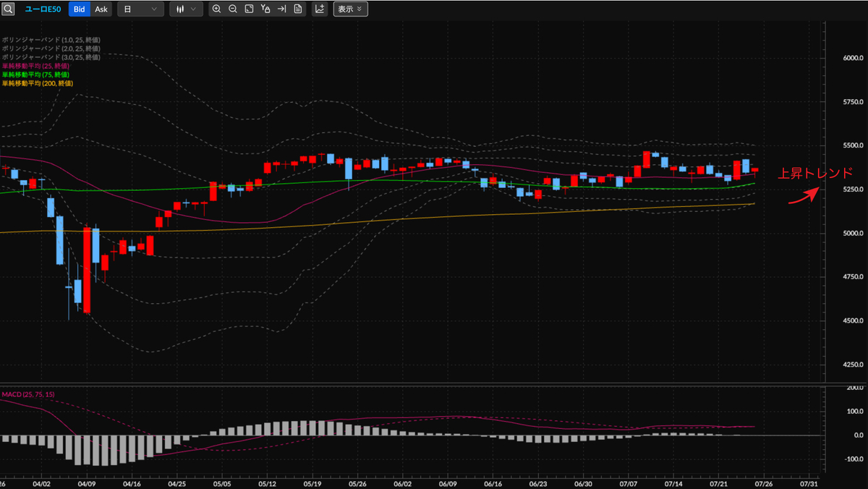Select 単純移動平均 (200, 終値) indicator label
Viewport: 868px width, 489px height.
coord(37,83)
